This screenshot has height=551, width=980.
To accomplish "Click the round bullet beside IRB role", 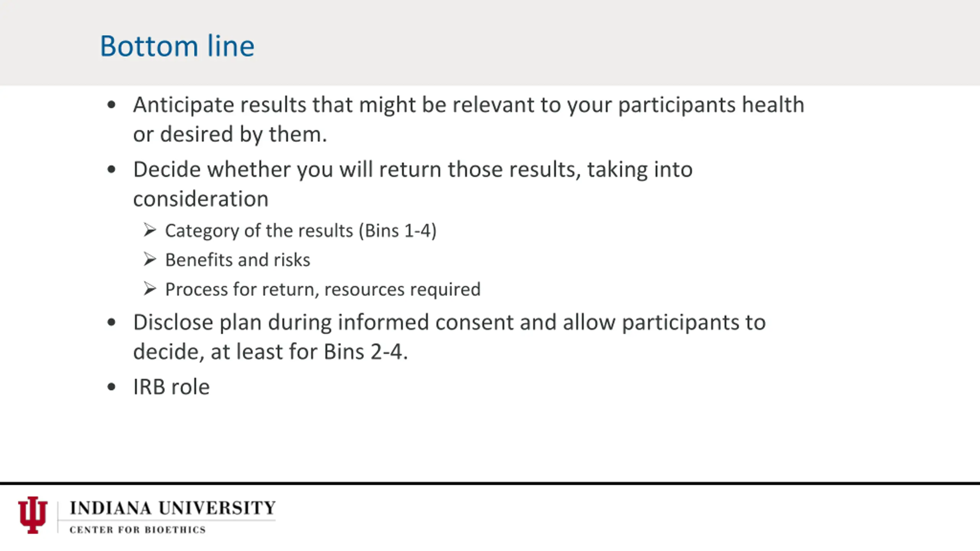I will pos(111,387).
